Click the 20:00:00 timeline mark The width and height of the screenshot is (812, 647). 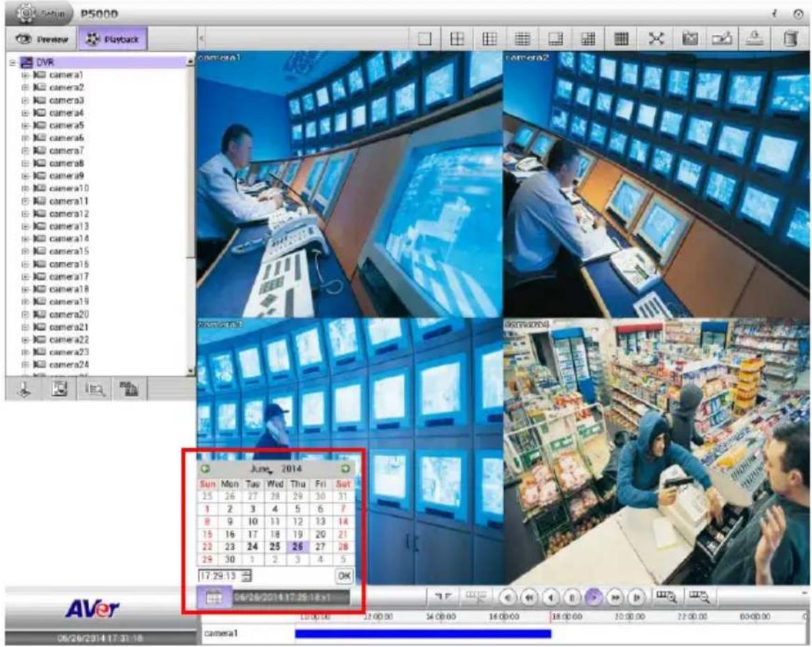pyautogui.click(x=629, y=616)
